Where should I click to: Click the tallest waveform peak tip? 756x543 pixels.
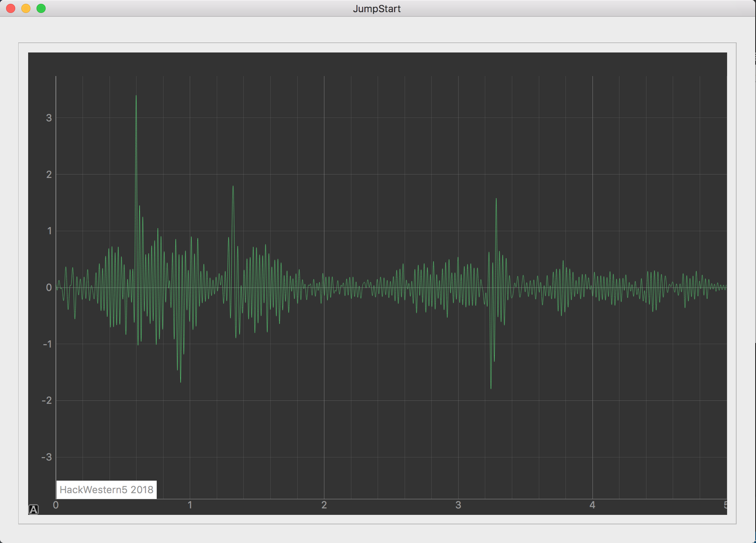[136, 96]
